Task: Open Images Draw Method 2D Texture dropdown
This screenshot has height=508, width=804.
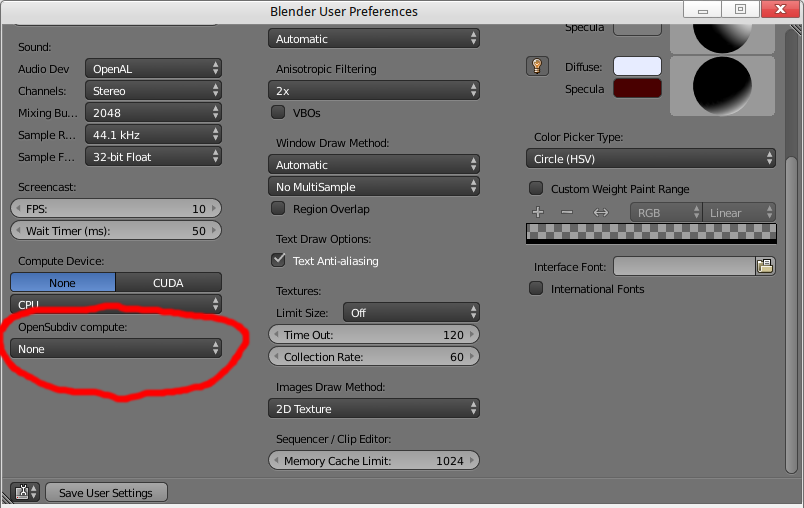Action: coord(374,409)
